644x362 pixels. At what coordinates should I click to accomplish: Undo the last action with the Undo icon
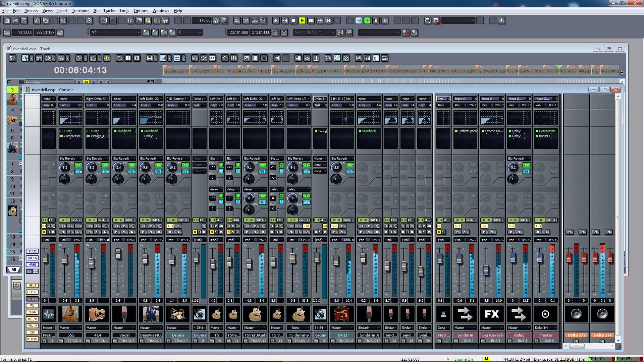(63, 20)
